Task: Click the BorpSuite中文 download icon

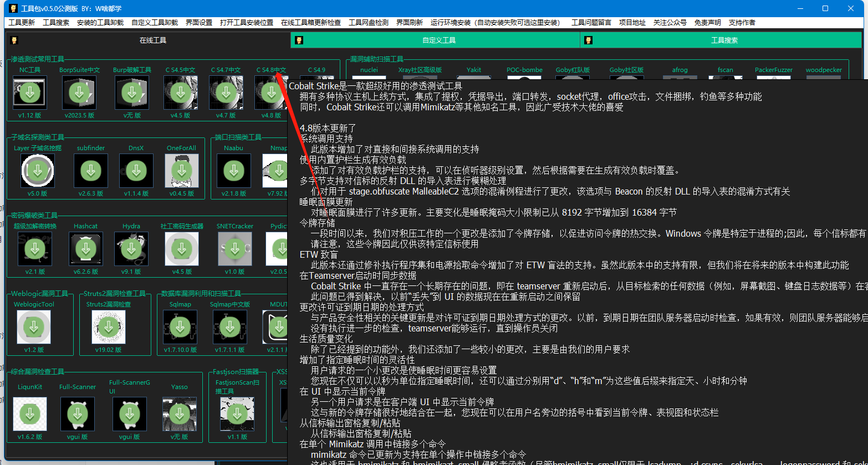Action: click(79, 93)
